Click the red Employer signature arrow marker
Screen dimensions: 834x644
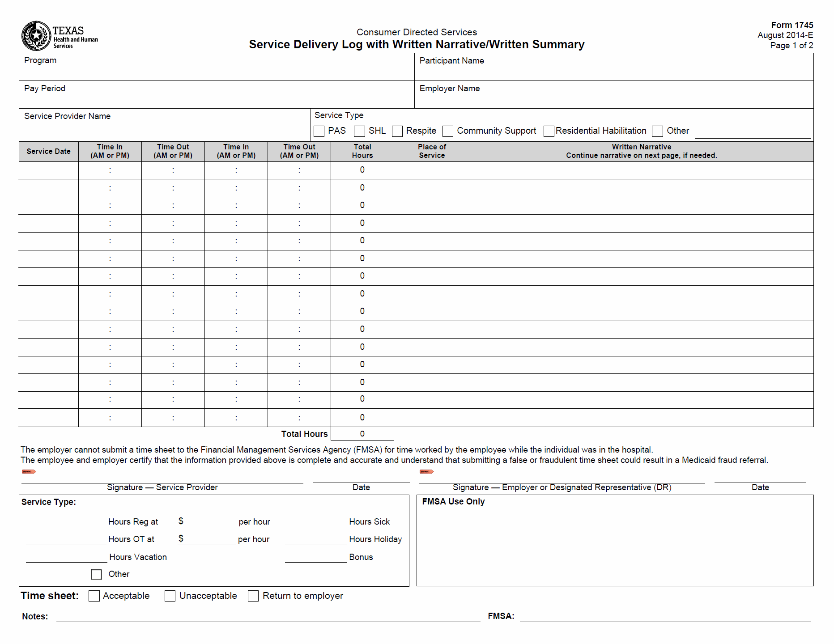(x=426, y=471)
